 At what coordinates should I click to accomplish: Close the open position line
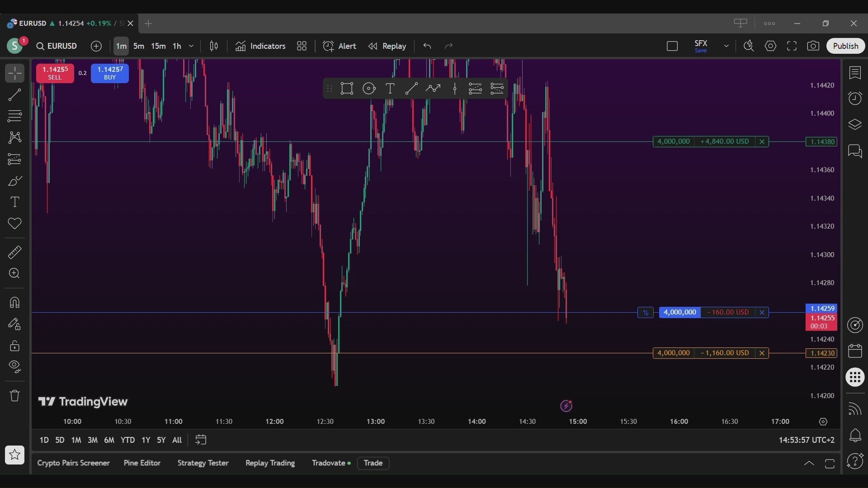762,312
